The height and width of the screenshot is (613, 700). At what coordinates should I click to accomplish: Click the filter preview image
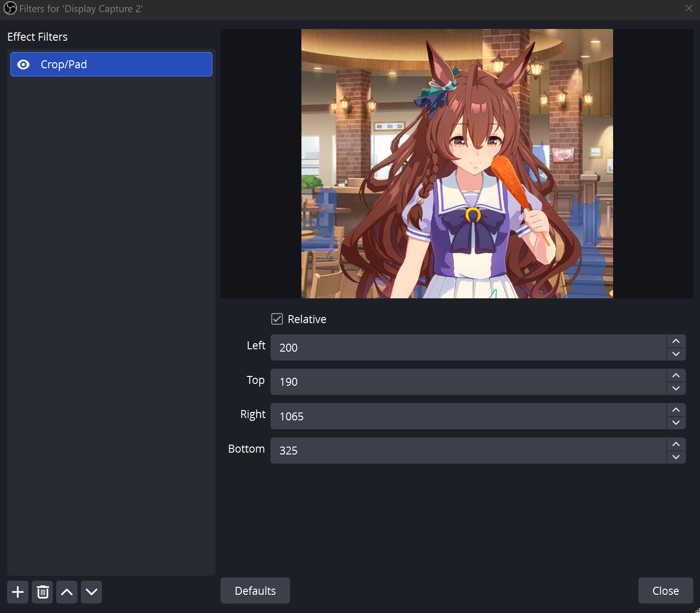(x=457, y=164)
